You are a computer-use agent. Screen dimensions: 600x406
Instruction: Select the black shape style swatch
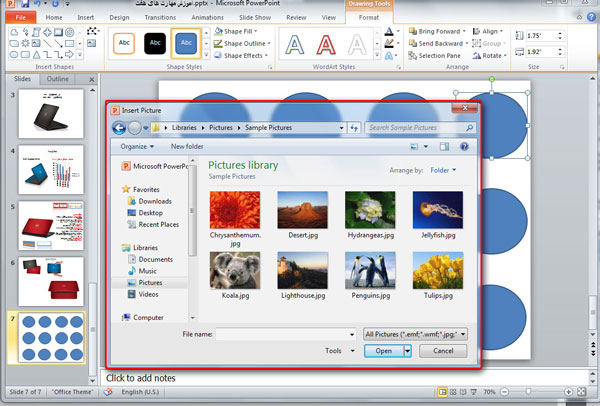click(x=157, y=44)
